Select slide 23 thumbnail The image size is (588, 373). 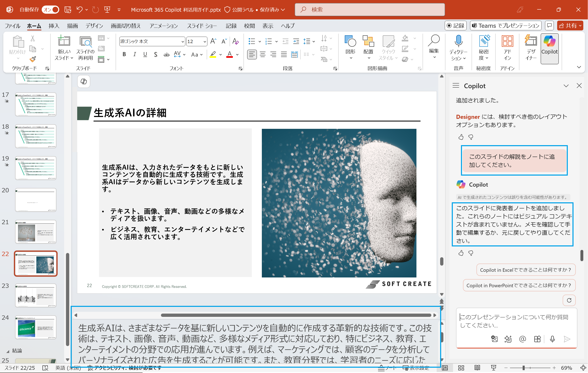pos(36,295)
